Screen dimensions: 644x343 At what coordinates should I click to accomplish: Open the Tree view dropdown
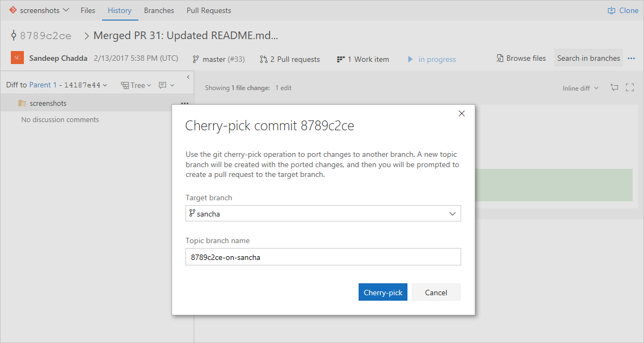[136, 85]
